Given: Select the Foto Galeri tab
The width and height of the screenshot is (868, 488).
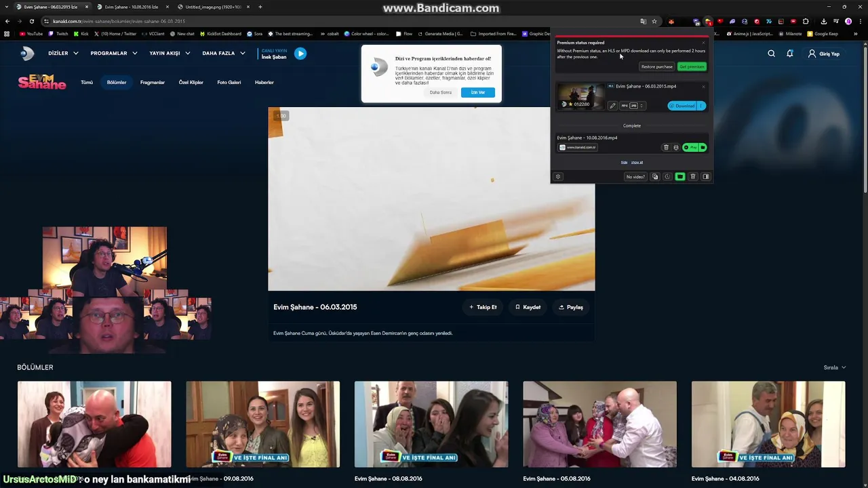Looking at the screenshot, I should (229, 82).
